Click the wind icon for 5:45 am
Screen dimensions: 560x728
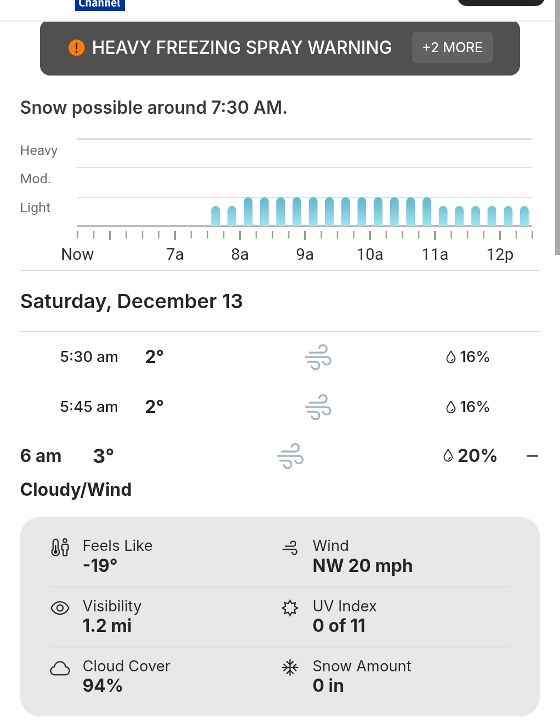[x=318, y=407]
